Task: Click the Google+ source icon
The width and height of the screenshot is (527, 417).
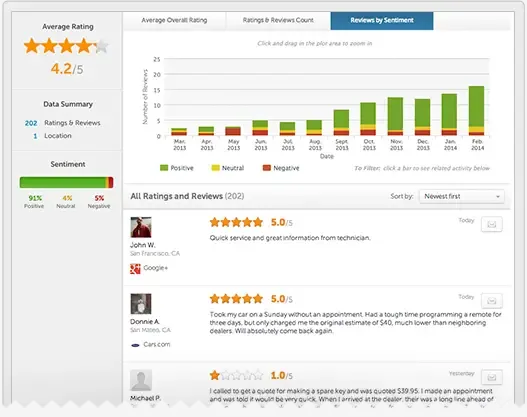Action: (x=135, y=268)
